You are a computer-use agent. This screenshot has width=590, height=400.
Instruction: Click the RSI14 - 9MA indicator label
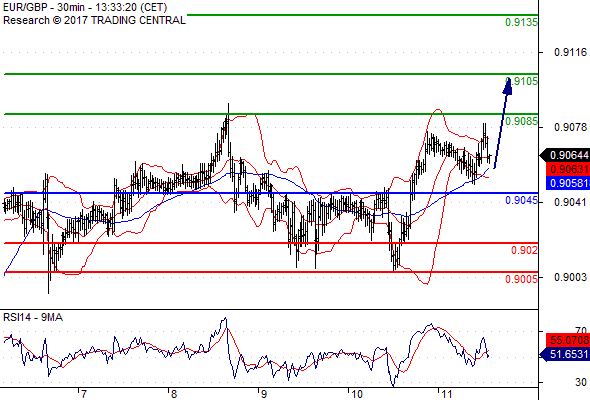(x=33, y=317)
